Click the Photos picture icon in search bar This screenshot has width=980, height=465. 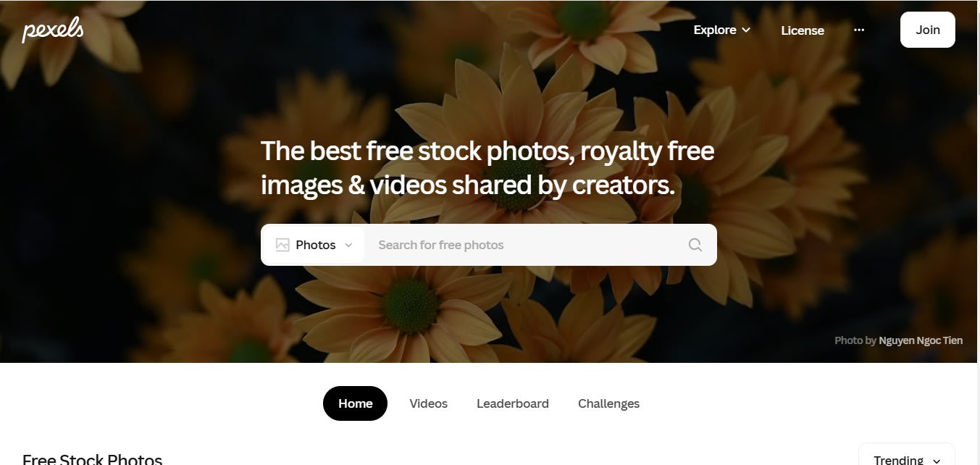[x=282, y=245]
